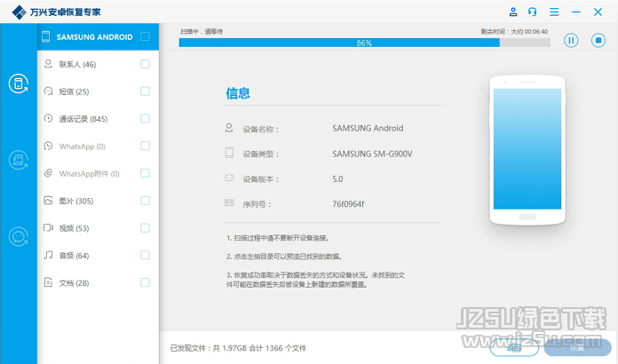Image resolution: width=618 pixels, height=364 pixels.
Task: Click the picture icon for 图片
Action: tap(48, 201)
